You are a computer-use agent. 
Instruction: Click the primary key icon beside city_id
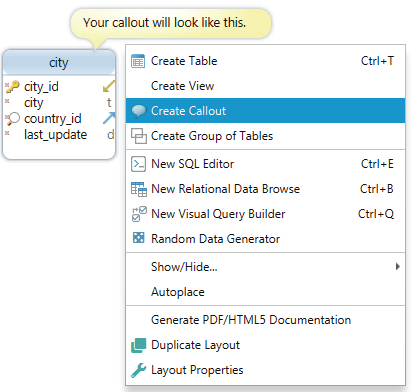[x=13, y=87]
